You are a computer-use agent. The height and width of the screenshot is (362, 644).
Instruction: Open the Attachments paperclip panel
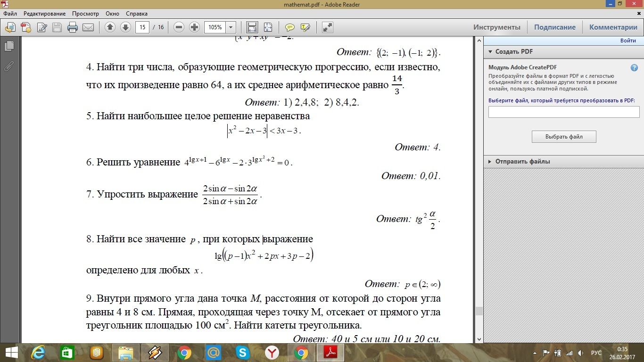tap(8, 66)
